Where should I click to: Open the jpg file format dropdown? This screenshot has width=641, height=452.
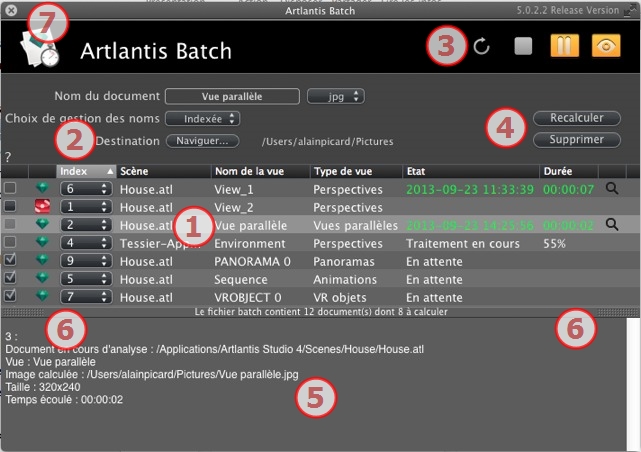[x=336, y=96]
